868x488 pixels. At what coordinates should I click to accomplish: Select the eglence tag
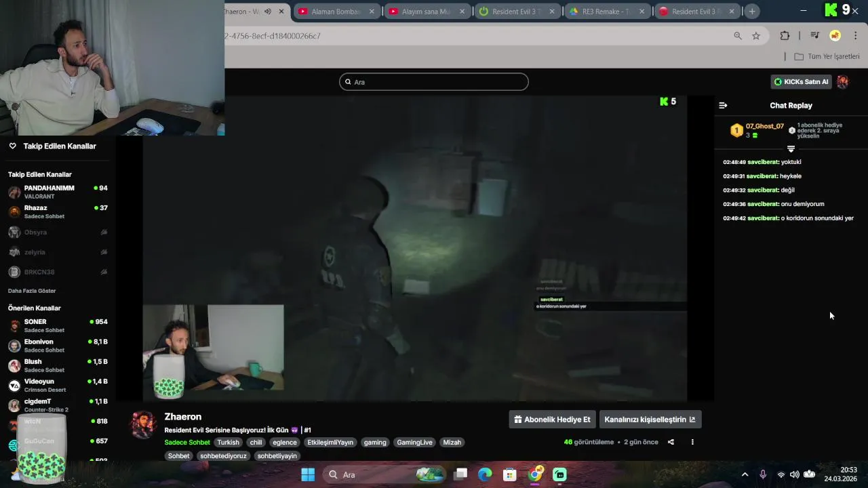tap(285, 443)
